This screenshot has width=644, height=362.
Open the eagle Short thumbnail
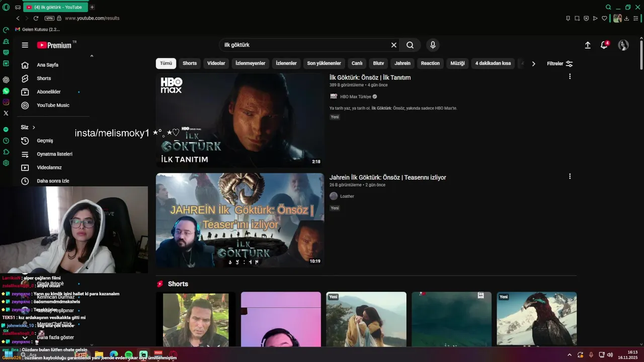(x=537, y=319)
